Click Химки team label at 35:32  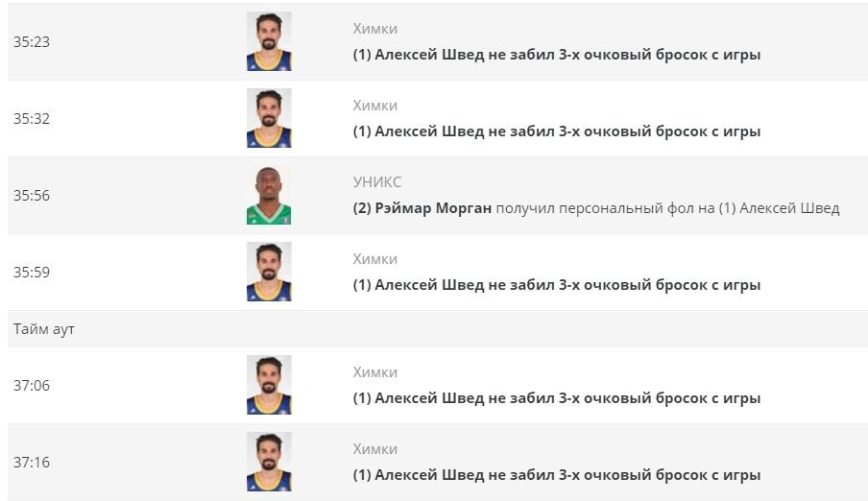click(374, 106)
